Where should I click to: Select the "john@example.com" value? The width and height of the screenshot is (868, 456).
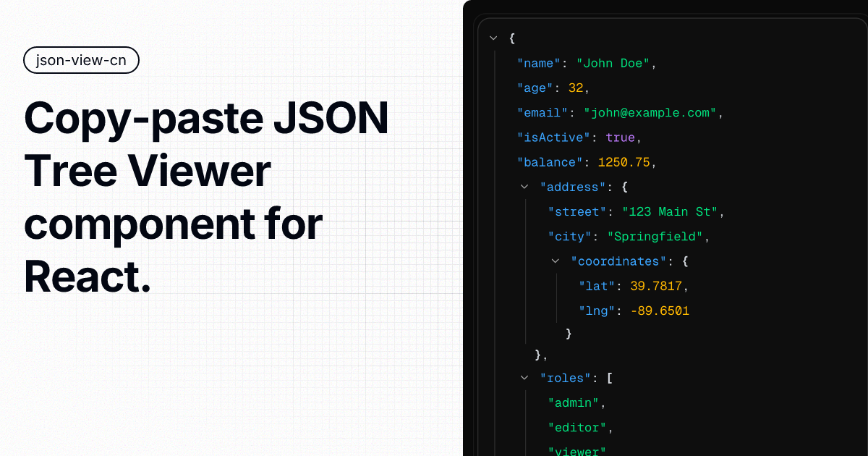[x=650, y=113]
